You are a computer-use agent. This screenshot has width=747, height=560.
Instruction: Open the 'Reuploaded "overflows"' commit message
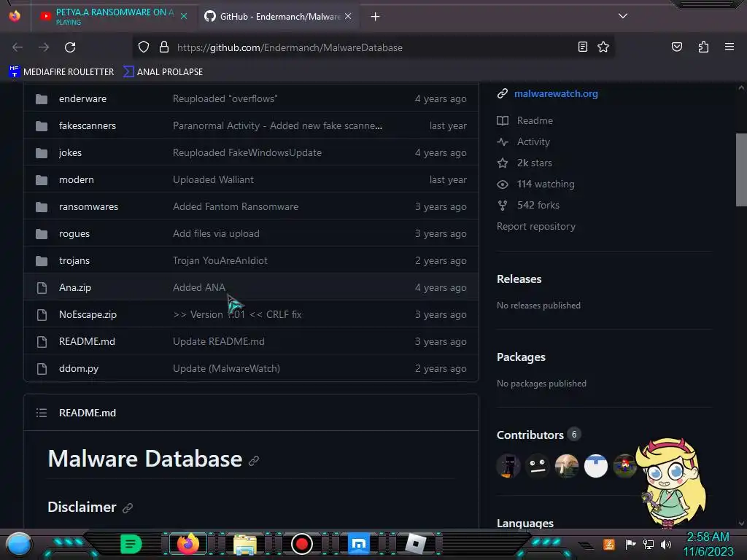[x=225, y=98]
